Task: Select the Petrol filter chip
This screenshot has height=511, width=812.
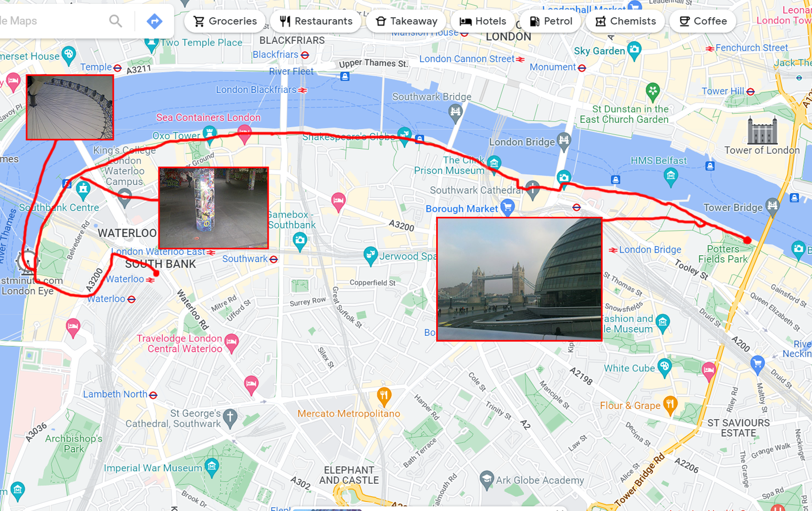Action: pos(550,21)
